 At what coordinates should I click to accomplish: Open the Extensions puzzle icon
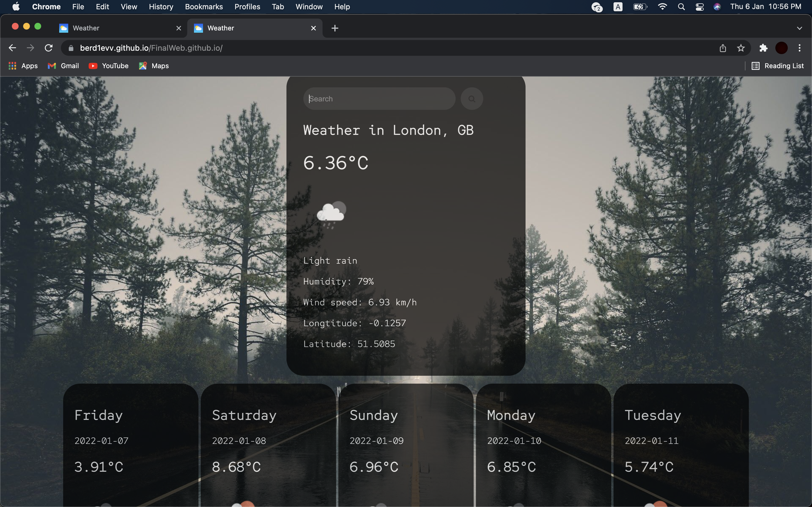tap(763, 48)
